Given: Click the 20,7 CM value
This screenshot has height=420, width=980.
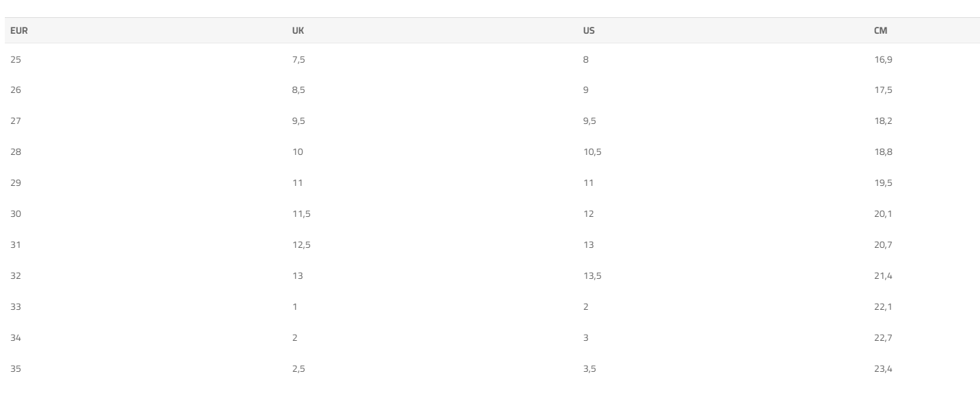Looking at the screenshot, I should [883, 245].
